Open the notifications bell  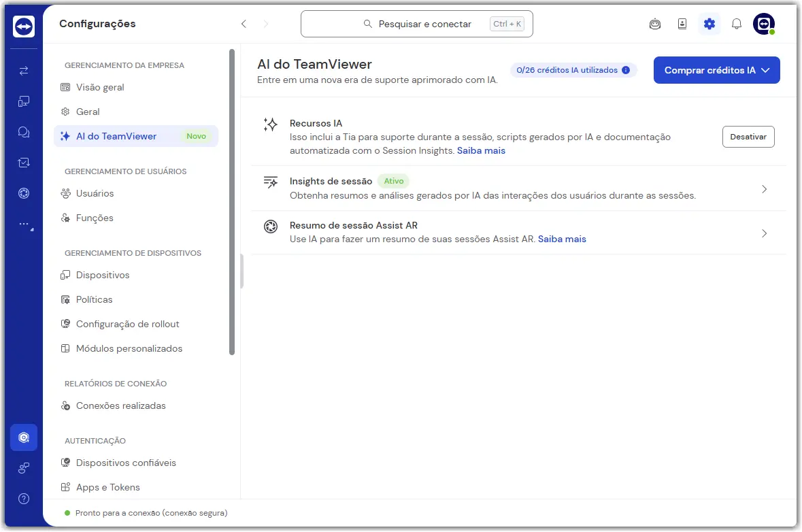coord(737,24)
